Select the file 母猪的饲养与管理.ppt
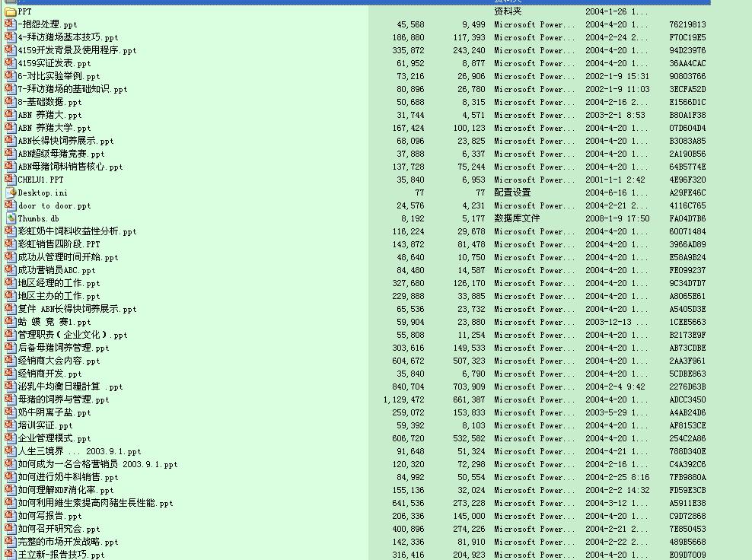 click(63, 399)
